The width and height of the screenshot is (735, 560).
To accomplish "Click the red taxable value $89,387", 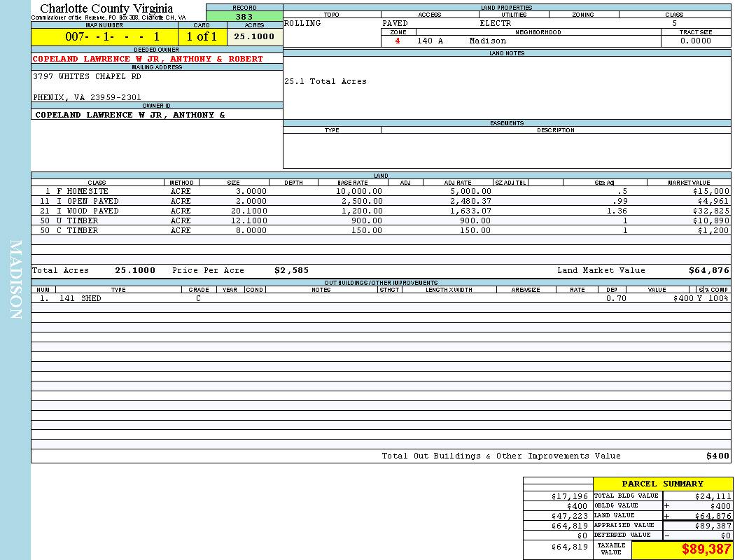I will 706,549.
